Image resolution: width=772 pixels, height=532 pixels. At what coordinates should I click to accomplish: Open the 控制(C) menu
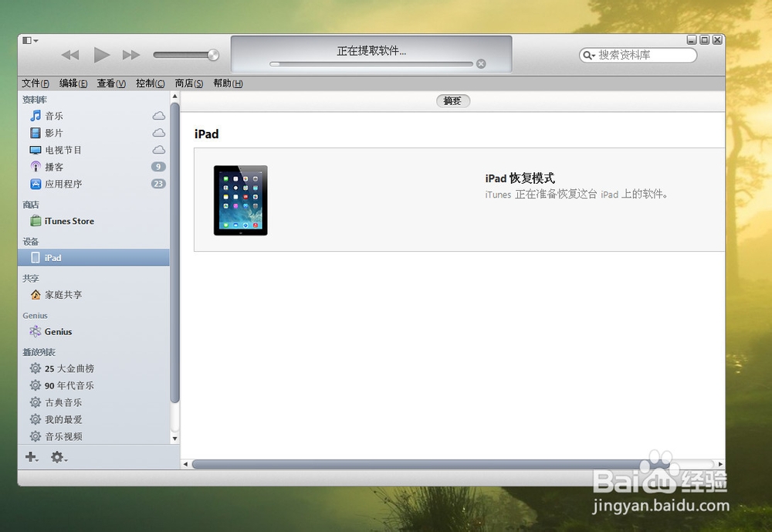pyautogui.click(x=151, y=83)
